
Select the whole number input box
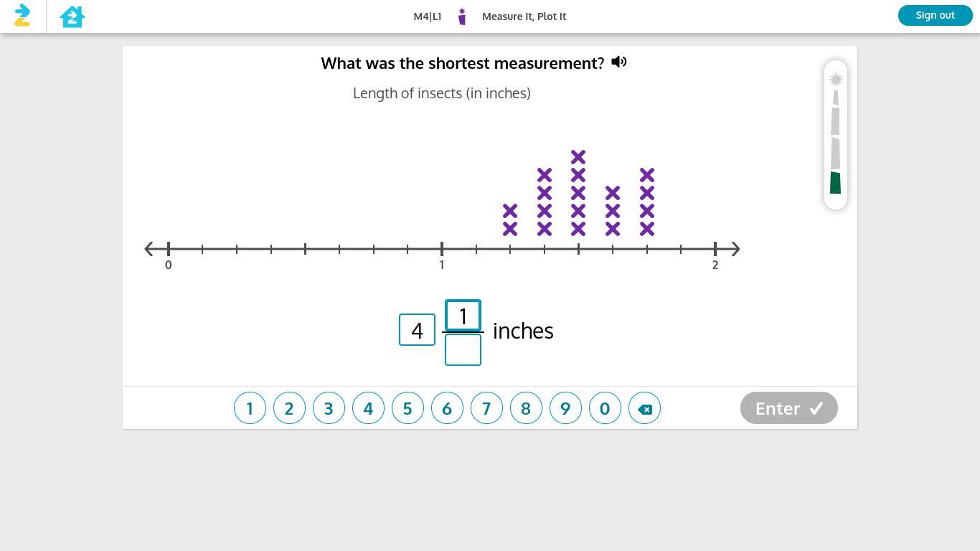pyautogui.click(x=417, y=330)
